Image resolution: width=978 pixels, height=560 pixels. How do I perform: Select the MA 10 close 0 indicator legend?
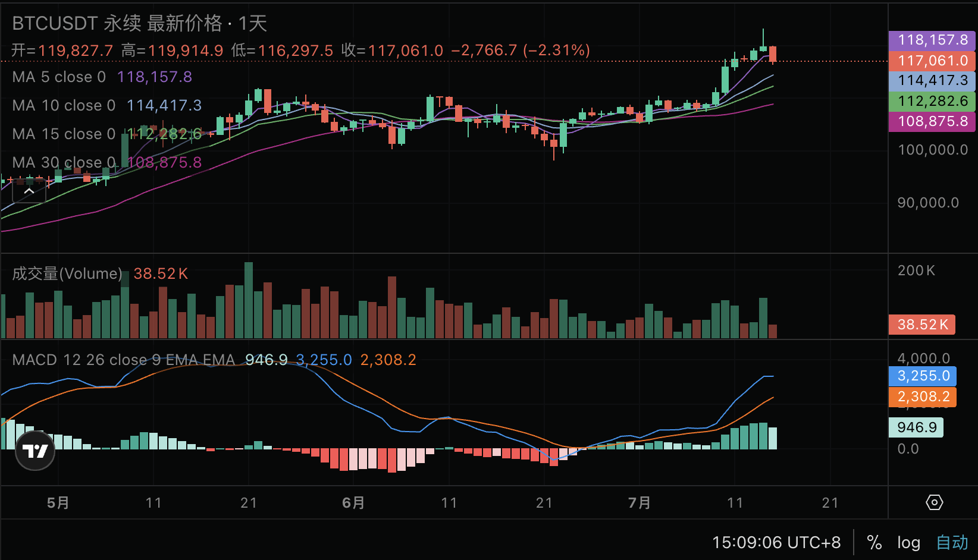(x=64, y=105)
